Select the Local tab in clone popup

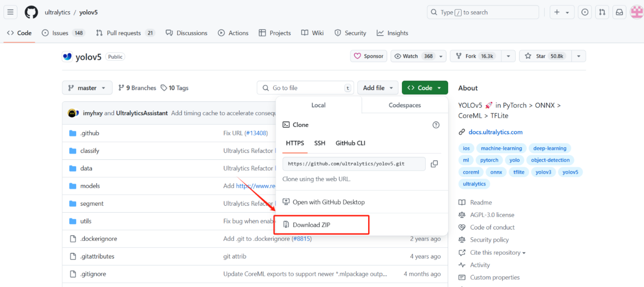319,105
